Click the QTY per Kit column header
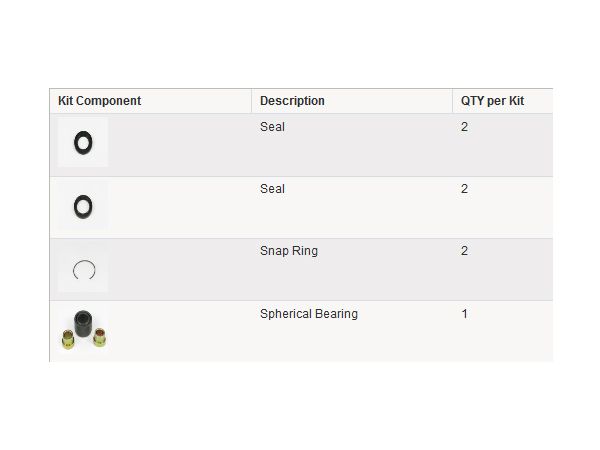The image size is (600, 450). (492, 101)
